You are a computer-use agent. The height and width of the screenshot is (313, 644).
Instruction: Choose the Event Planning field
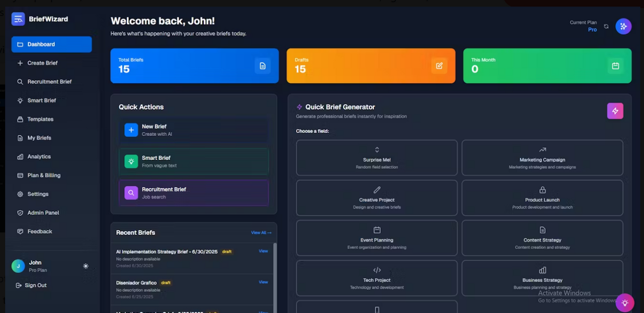tap(377, 238)
